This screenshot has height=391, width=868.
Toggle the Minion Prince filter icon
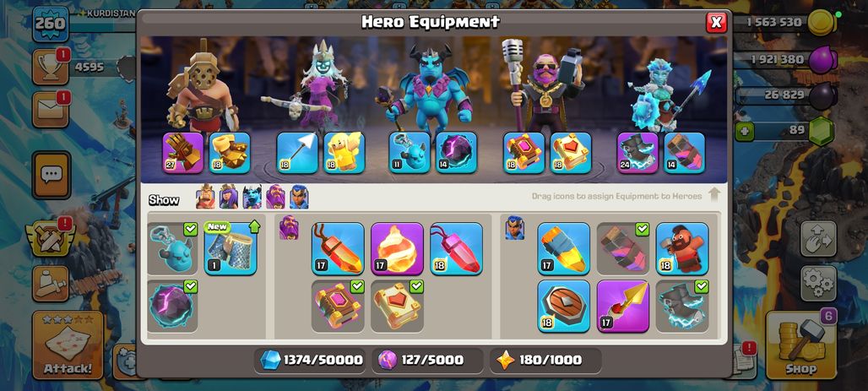click(x=252, y=197)
